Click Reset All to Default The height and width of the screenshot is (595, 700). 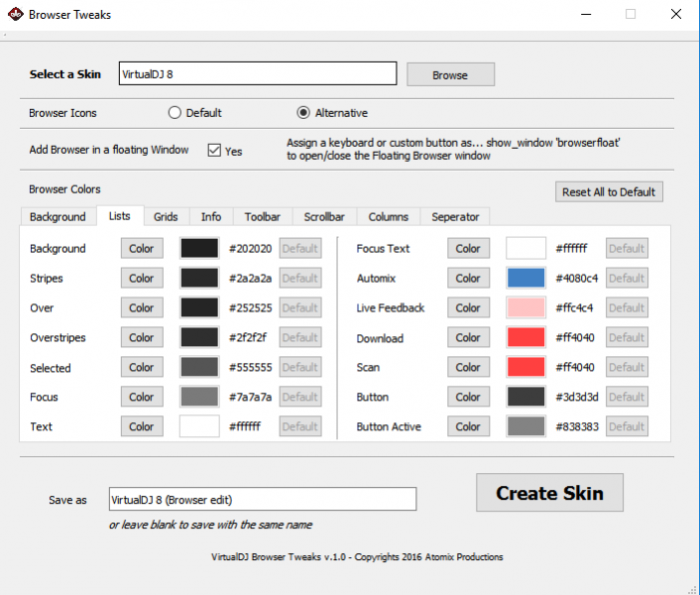point(609,192)
